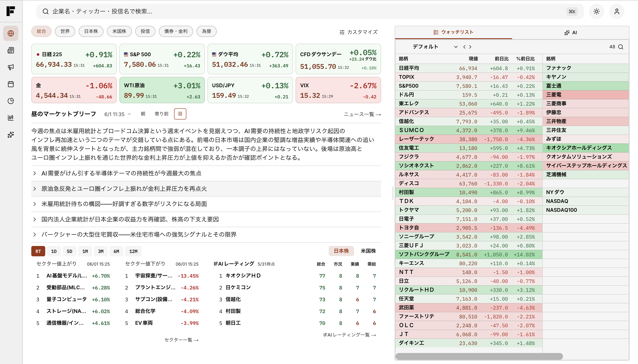Screen dimensions: 638x364
Task: Open ニュース一覧 link
Action: click(362, 114)
